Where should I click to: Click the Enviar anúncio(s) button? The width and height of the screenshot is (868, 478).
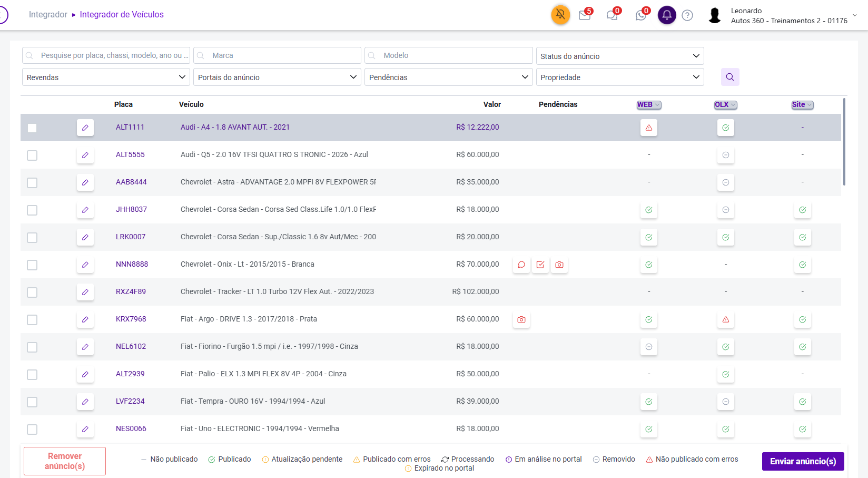coord(803,461)
